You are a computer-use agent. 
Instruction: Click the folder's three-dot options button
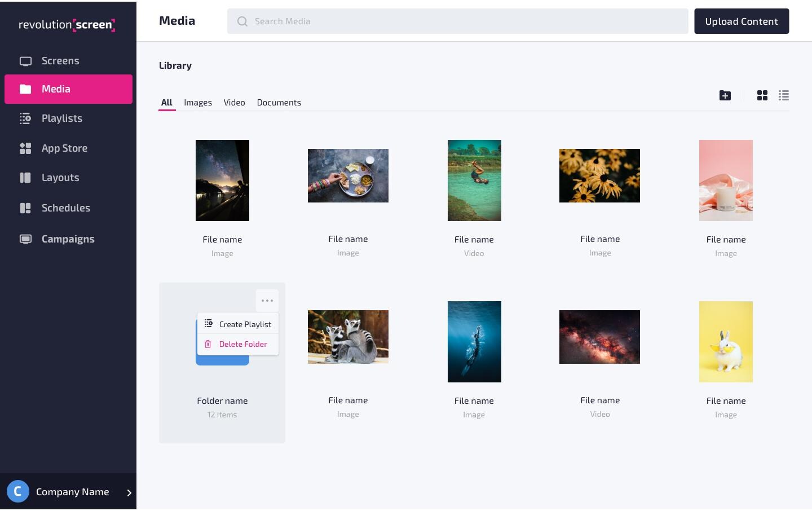[x=267, y=301]
